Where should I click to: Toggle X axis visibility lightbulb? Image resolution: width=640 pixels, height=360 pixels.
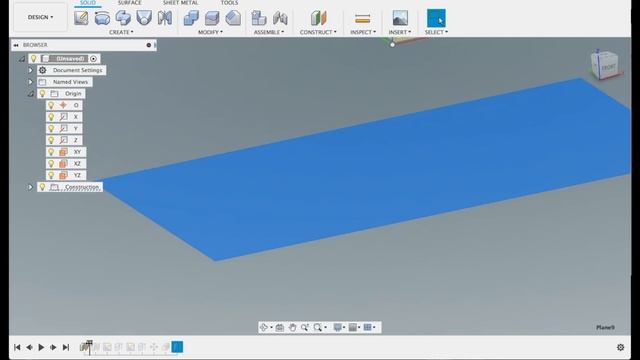[51, 117]
